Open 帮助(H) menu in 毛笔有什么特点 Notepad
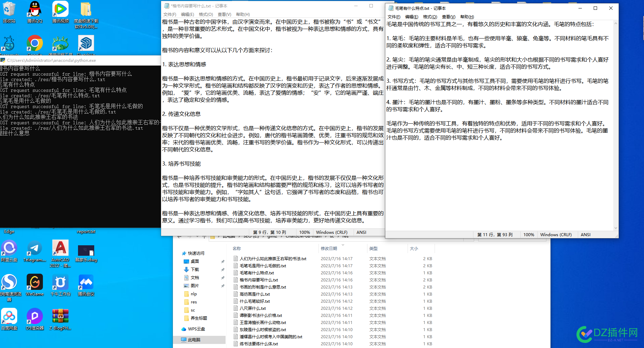 coord(467,17)
